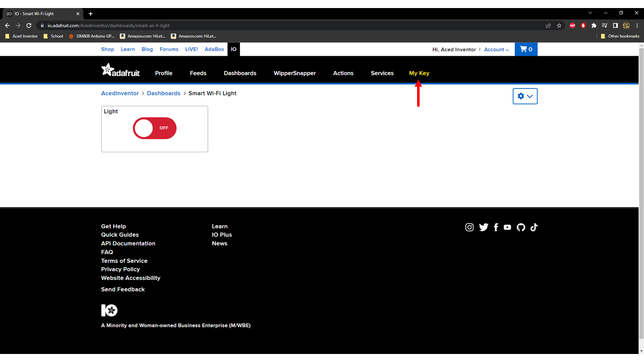Open the School bookmark folder
644x362 pixels.
pyautogui.click(x=53, y=36)
